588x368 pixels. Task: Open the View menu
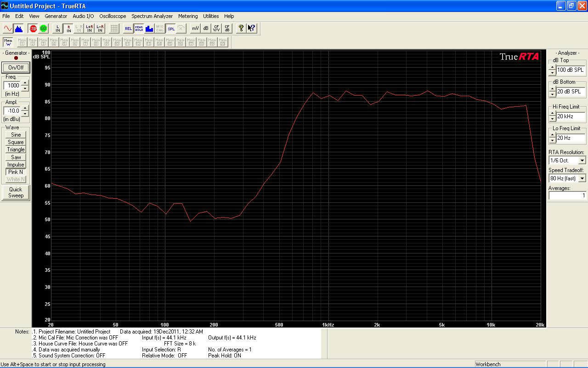(34, 16)
